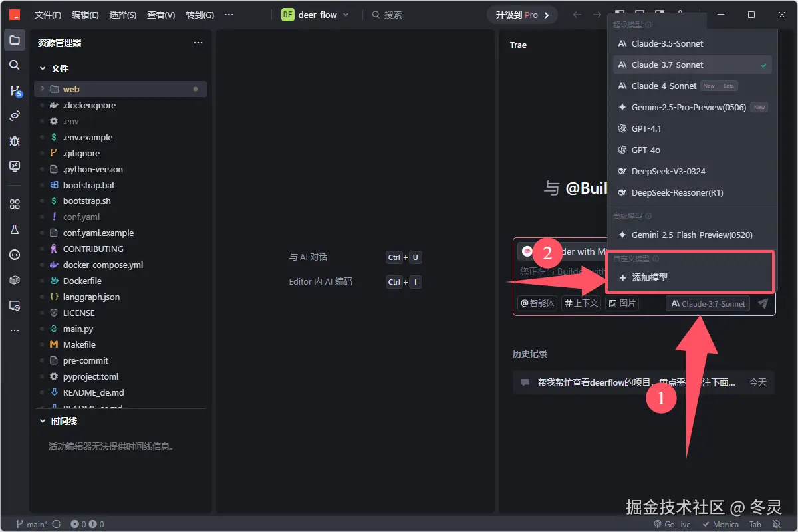Click the 升级到 Pro button
798x532 pixels.
(x=521, y=13)
